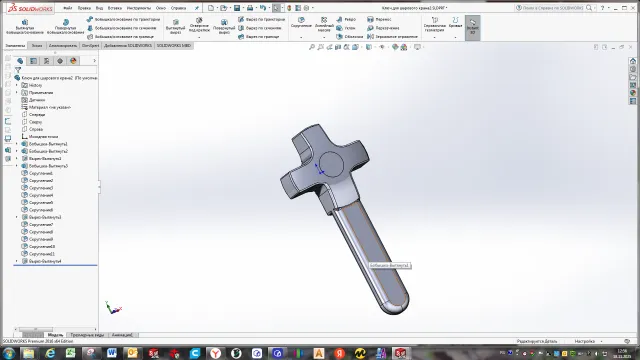The image size is (640, 360).
Task: Switch to the Эскиз ribbon tab
Action: [x=37, y=46]
